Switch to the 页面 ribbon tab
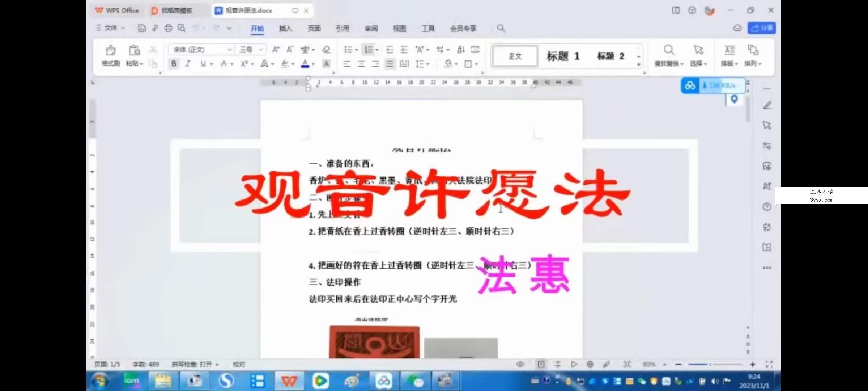This screenshot has height=391, width=868. (x=314, y=28)
